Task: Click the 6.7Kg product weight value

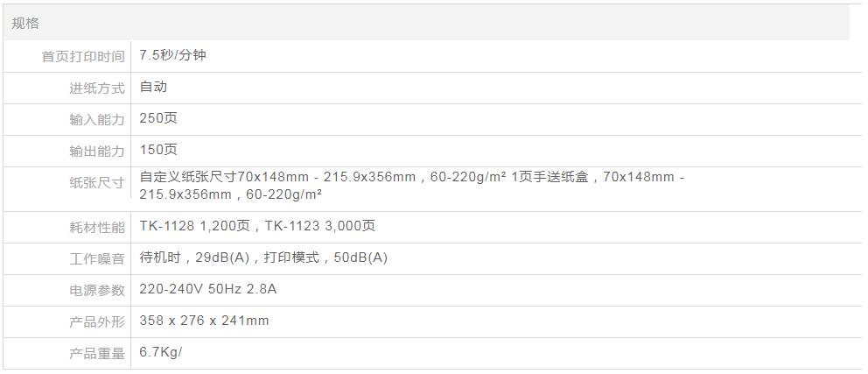Action: point(160,352)
